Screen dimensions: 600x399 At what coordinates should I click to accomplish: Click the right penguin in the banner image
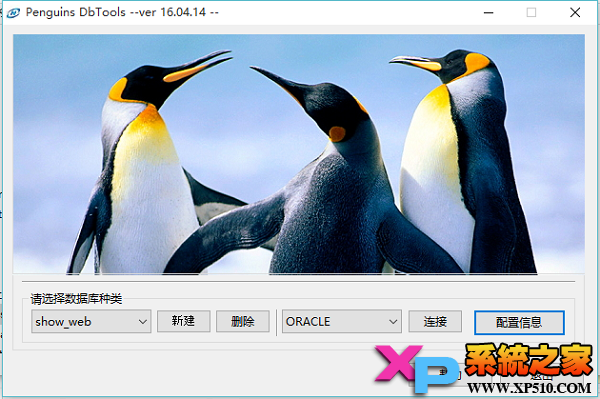463,161
